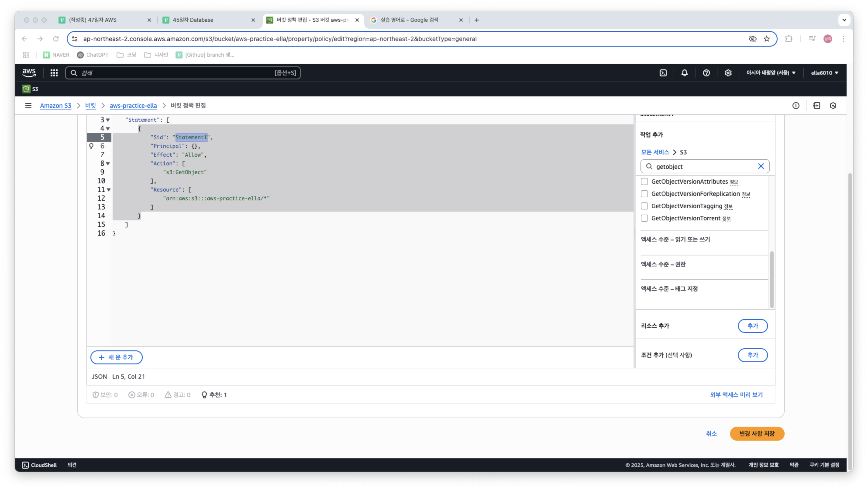Image resolution: width=868 pixels, height=490 pixels.
Task: Open CloudShell from top navigation bar
Action: pyautogui.click(x=663, y=73)
